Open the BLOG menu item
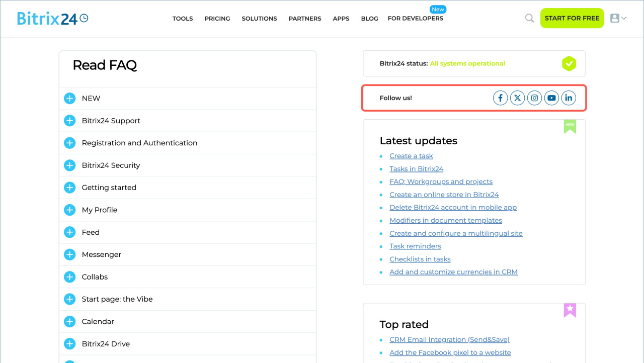This screenshot has height=363, width=644. pos(369,19)
